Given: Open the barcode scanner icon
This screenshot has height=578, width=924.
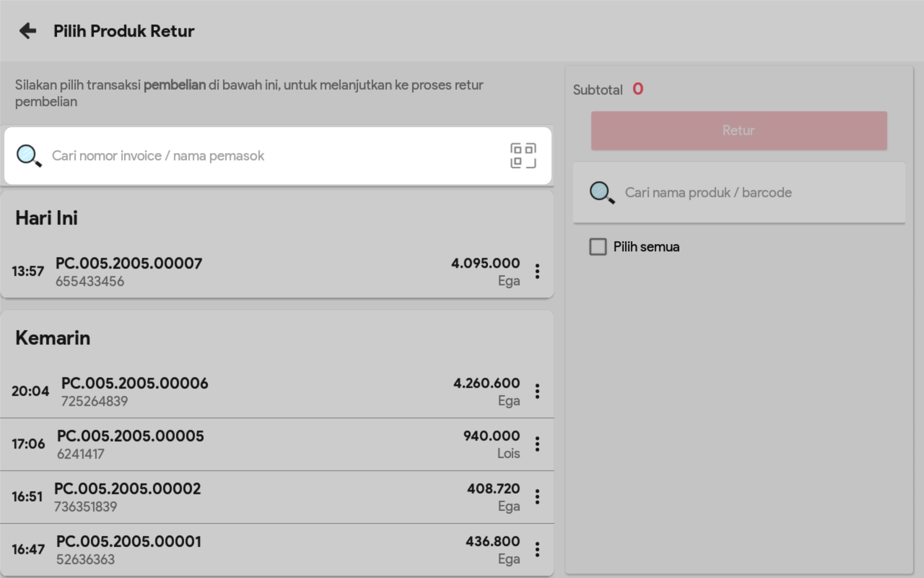Looking at the screenshot, I should [x=523, y=156].
